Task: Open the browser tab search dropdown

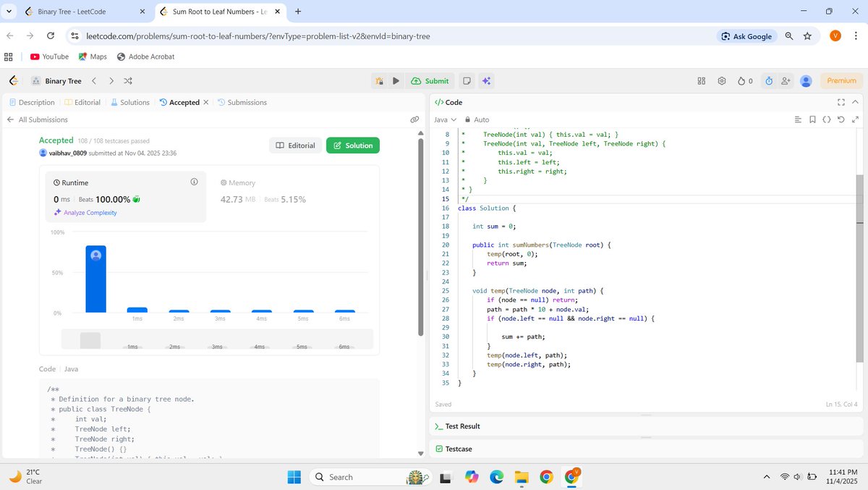Action: 9,12
